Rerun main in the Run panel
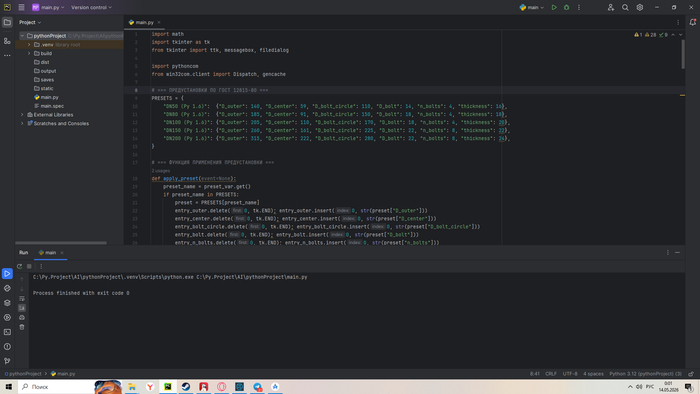Viewport: 700px width, 394px height. 20,266
